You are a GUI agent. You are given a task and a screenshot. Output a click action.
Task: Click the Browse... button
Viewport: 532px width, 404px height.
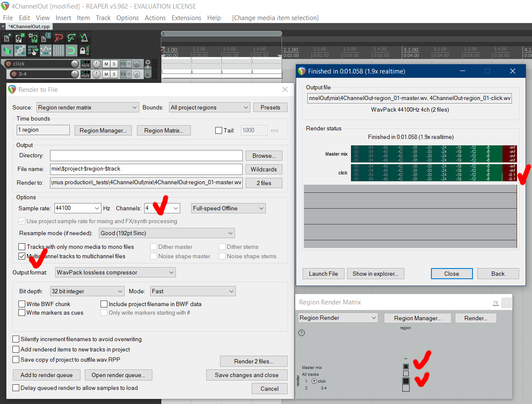(x=264, y=156)
